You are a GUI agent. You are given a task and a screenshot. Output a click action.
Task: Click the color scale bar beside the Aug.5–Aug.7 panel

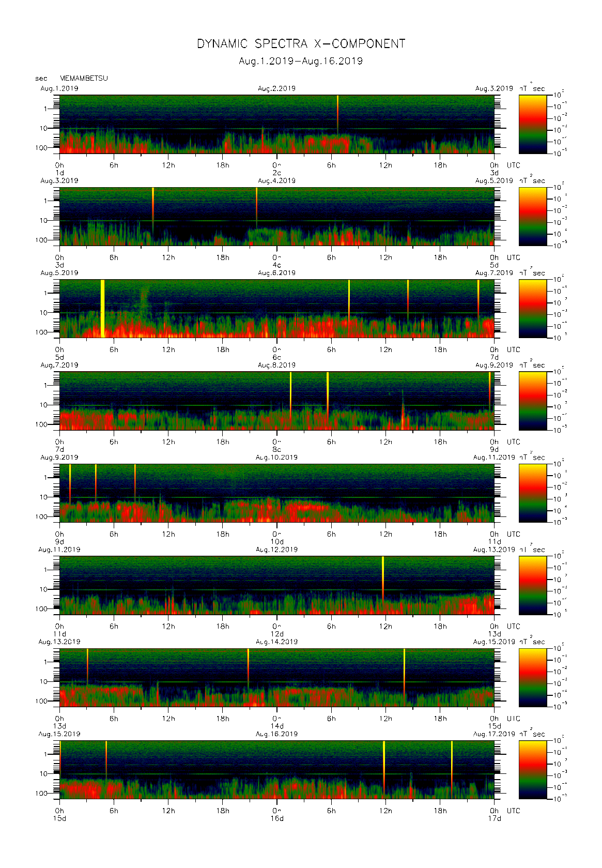533,309
